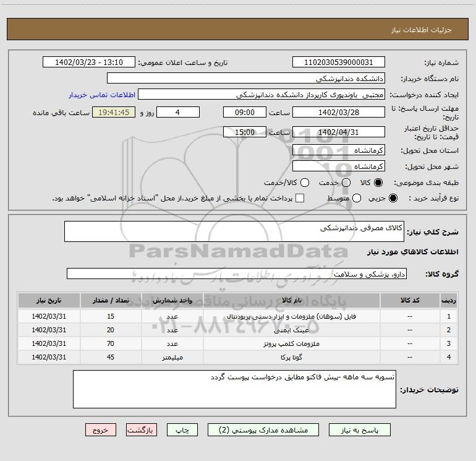Screen dimensions: 476x461
Task: Click the announcement date field 1402/03/23 - 13:10
Action: click(x=89, y=62)
